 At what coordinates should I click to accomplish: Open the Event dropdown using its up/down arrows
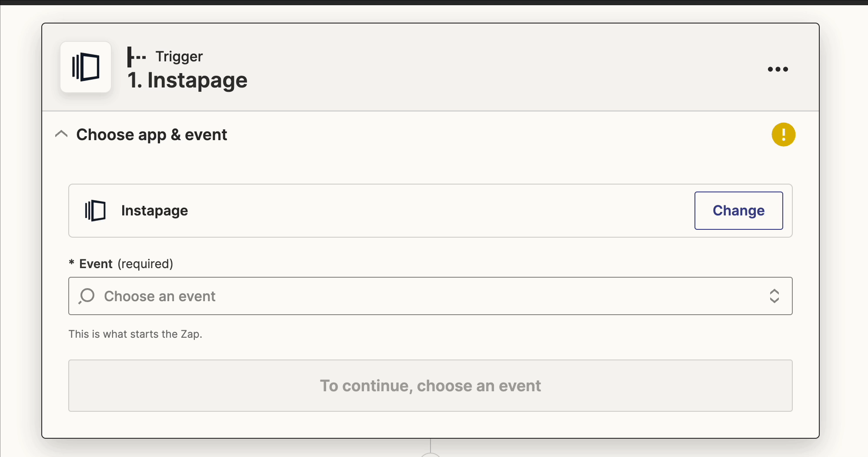(774, 296)
